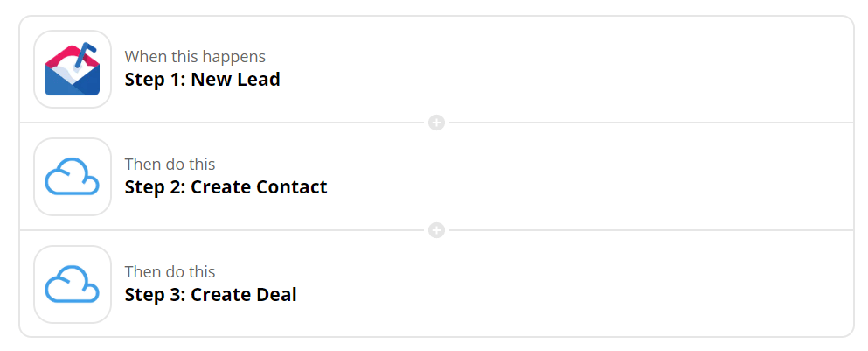Viewport: 868px width, 351px height.
Task: Click the 'When this happens' label
Action: click(x=195, y=57)
